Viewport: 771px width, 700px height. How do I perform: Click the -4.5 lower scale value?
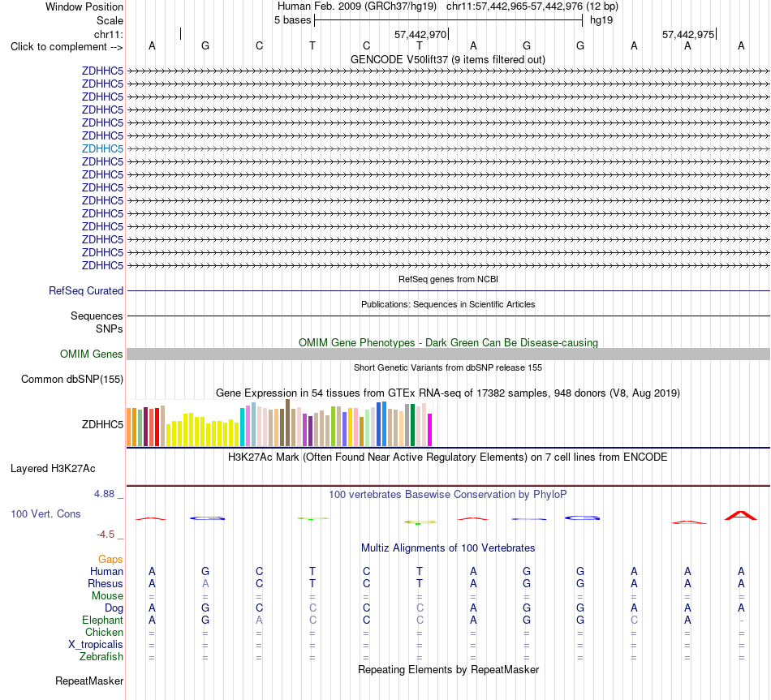tap(106, 535)
